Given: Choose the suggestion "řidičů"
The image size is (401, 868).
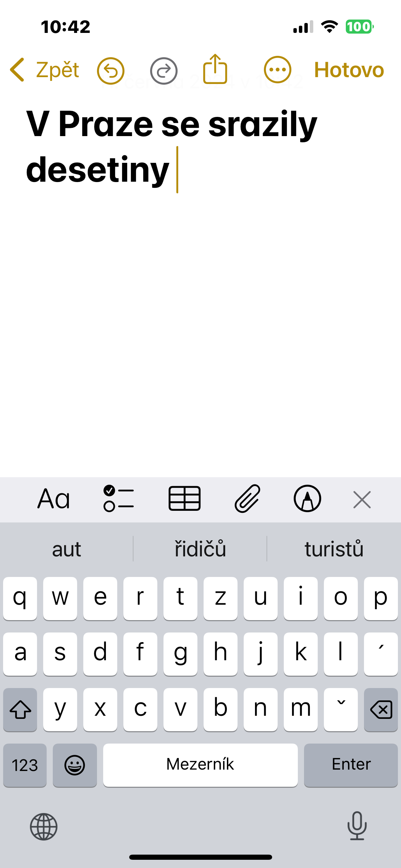Looking at the screenshot, I should (200, 549).
